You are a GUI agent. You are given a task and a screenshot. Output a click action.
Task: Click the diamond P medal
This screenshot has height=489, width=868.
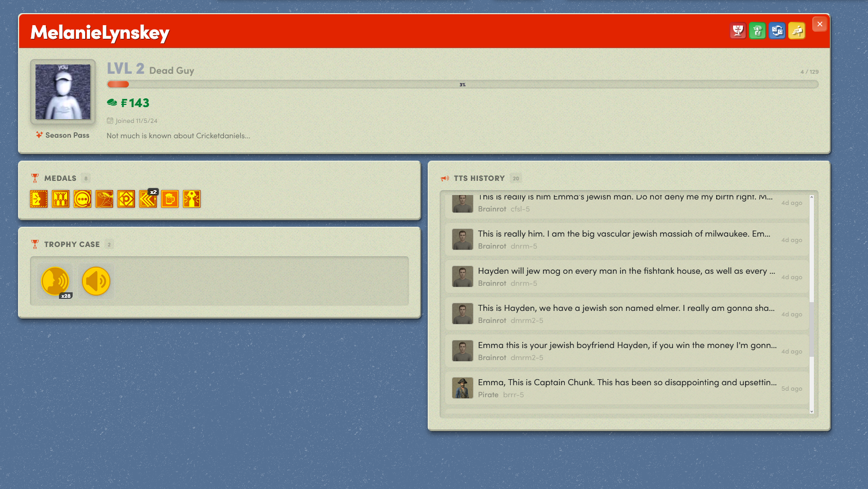coord(126,199)
